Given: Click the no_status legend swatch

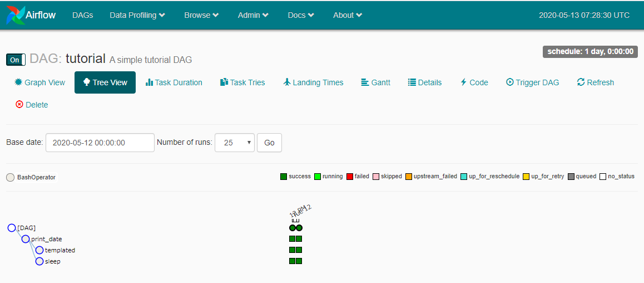Looking at the screenshot, I should (603, 177).
